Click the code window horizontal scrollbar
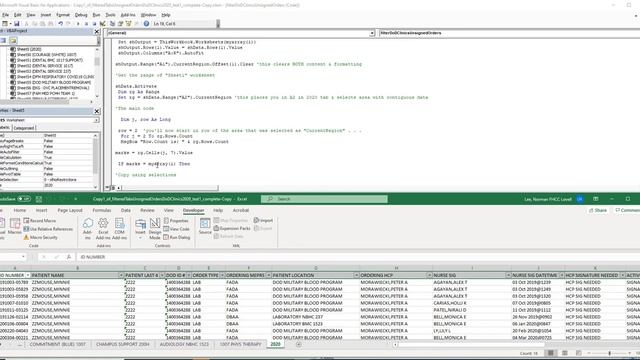This screenshot has height=360, width=640. [169, 188]
